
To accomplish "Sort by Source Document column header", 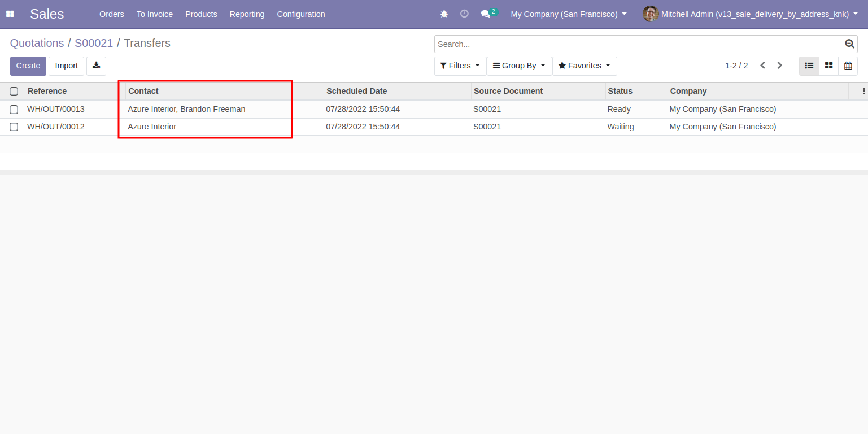I will [538, 91].
